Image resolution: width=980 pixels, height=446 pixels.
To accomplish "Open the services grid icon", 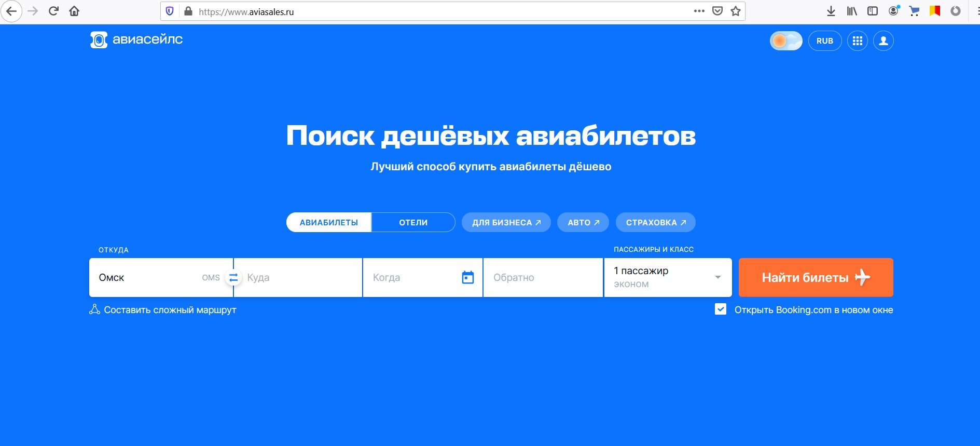I will [x=858, y=40].
